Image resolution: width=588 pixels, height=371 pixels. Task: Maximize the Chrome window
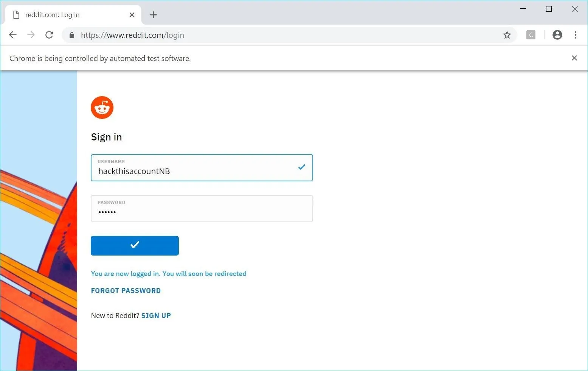[x=549, y=9]
